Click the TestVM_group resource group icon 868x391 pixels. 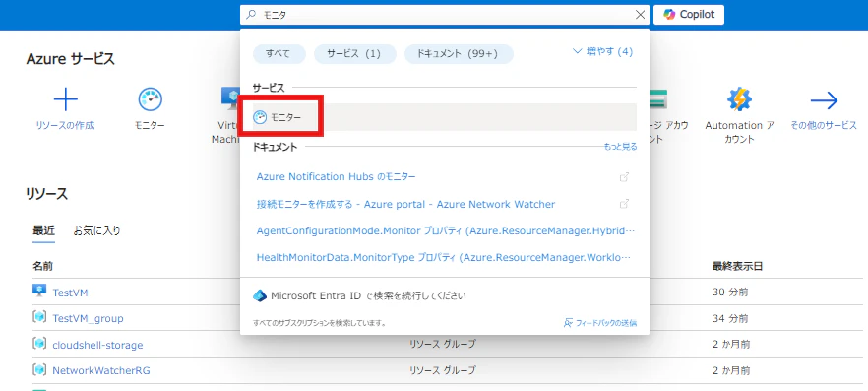click(x=39, y=317)
